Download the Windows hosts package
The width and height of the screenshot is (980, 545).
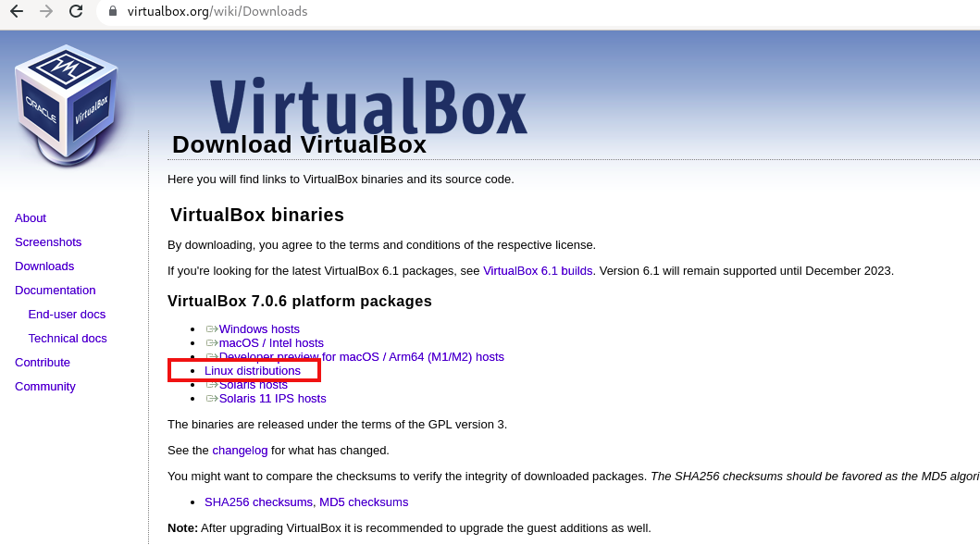tap(259, 328)
